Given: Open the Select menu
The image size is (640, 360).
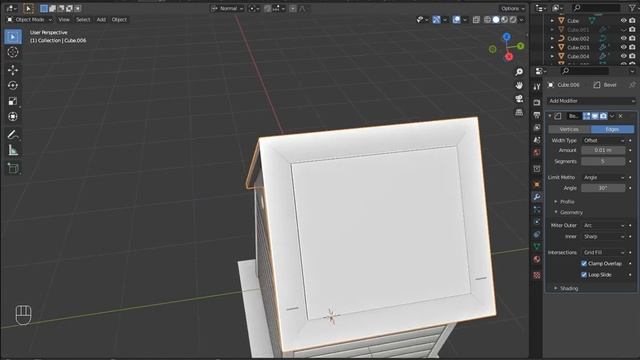Looking at the screenshot, I should [83, 20].
